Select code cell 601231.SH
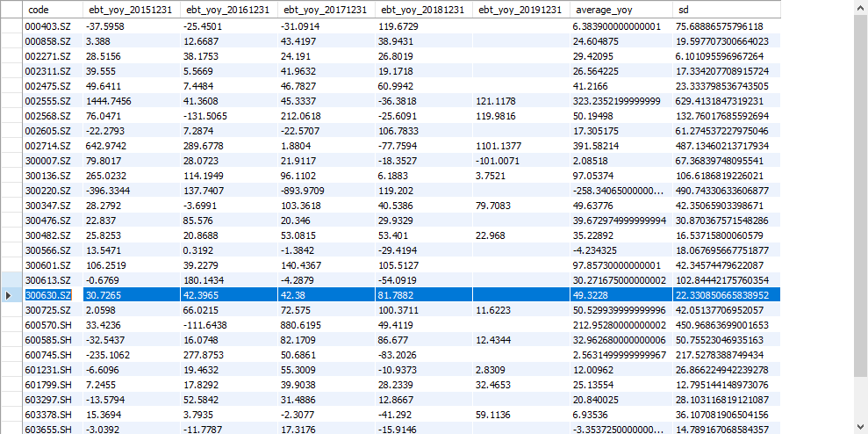Image resolution: width=868 pixels, height=434 pixels. pyautogui.click(x=54, y=370)
